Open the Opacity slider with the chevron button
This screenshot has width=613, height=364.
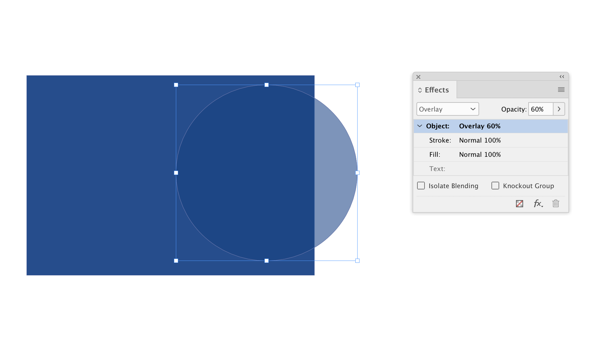click(559, 109)
